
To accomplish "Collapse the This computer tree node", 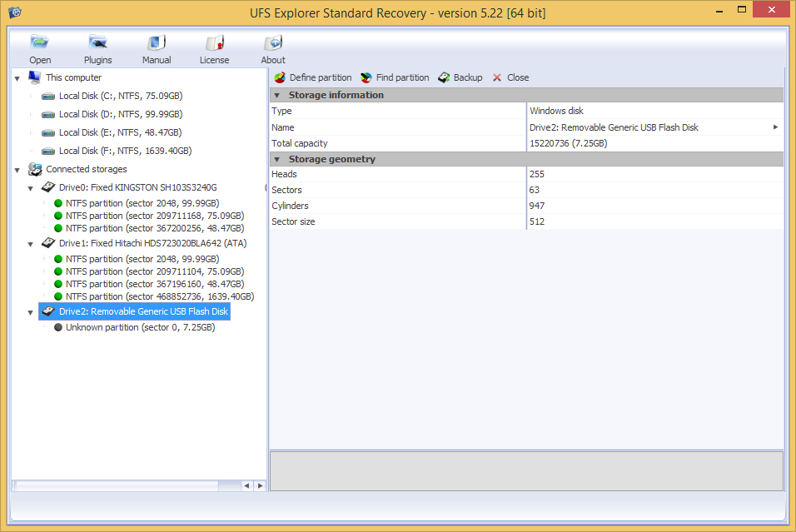I will click(17, 77).
